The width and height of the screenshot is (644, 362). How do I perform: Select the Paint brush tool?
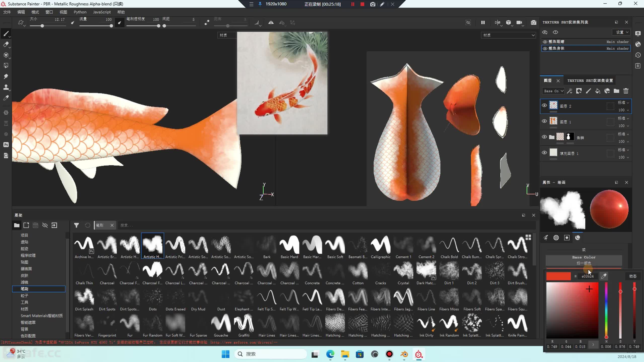click(6, 34)
